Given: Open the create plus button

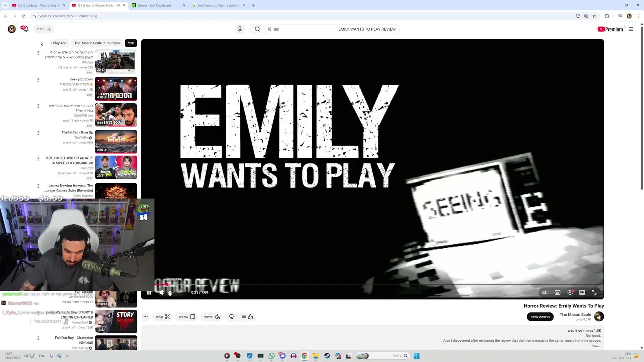Looking at the screenshot, I should coord(44,29).
